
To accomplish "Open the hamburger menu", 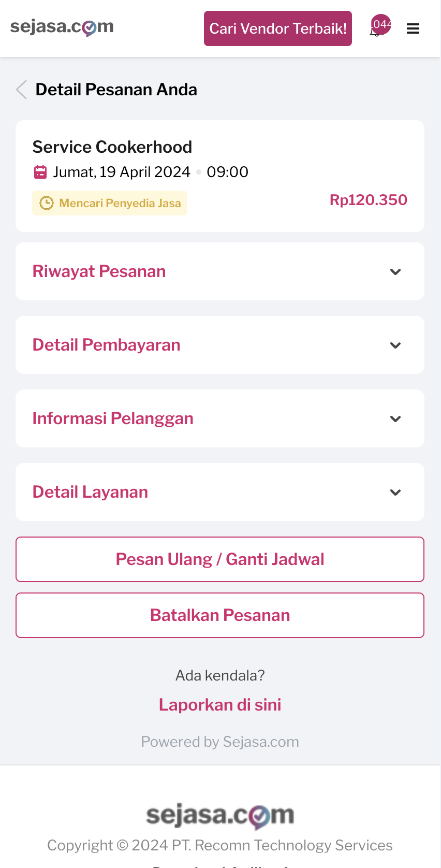I will click(413, 29).
